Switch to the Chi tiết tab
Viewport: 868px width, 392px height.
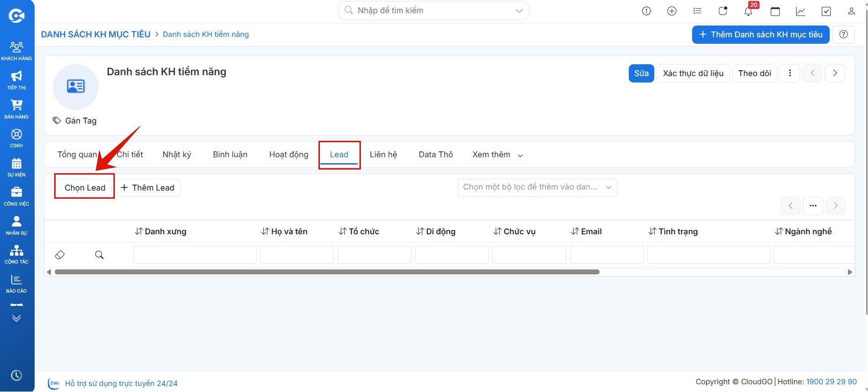pyautogui.click(x=130, y=155)
